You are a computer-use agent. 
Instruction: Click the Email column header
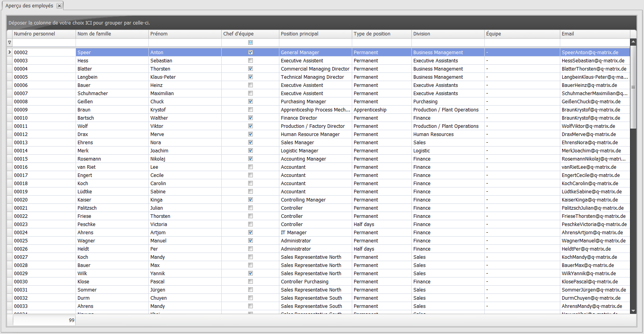(595, 34)
